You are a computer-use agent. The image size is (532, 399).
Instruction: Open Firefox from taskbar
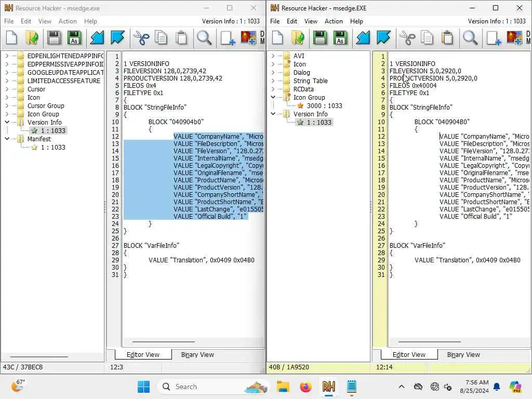click(x=305, y=387)
